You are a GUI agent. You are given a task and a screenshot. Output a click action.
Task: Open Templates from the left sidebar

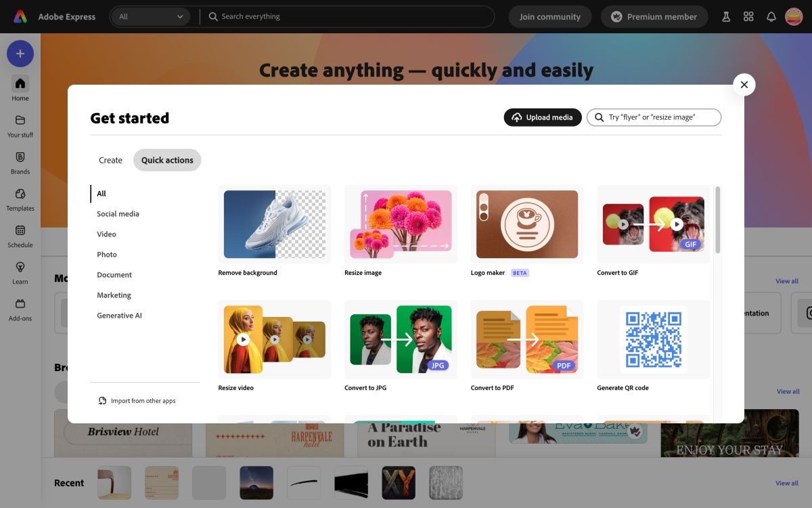tap(20, 196)
